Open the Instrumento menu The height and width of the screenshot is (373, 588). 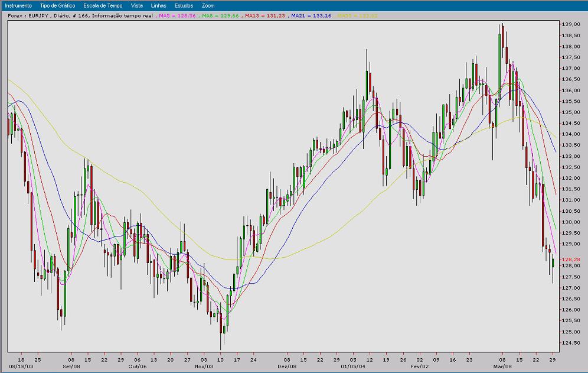tap(19, 5)
